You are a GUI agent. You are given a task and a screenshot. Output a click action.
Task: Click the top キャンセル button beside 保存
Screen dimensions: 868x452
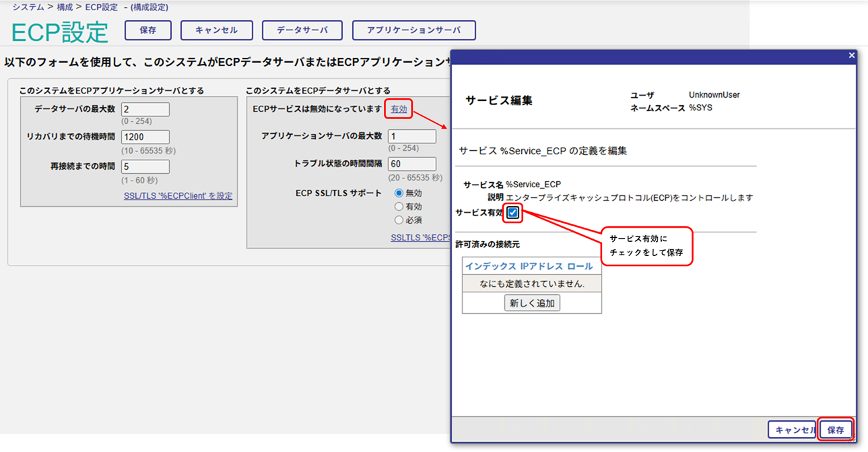coord(216,30)
